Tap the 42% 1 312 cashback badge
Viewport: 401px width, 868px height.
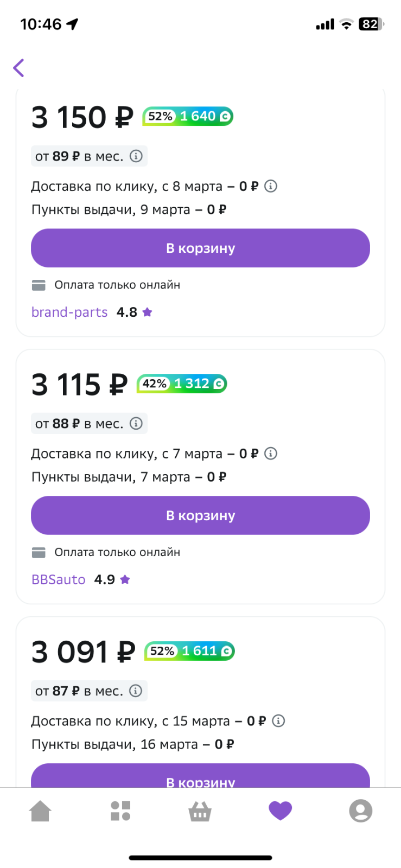pyautogui.click(x=182, y=384)
